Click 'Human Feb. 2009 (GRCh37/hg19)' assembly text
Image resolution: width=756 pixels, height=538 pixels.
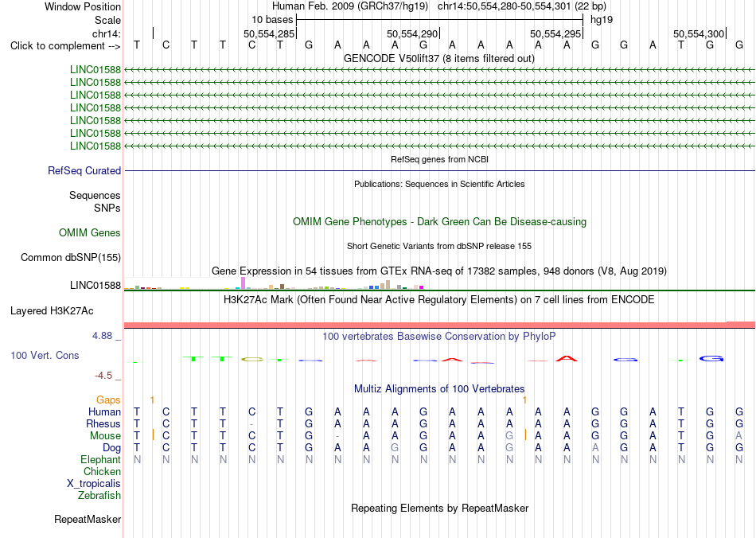click(x=350, y=6)
